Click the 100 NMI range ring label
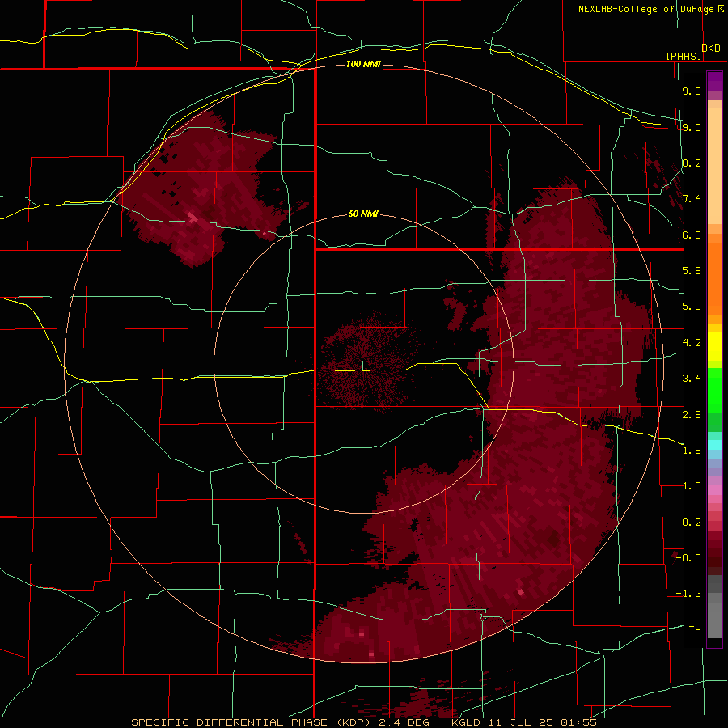This screenshot has width=728, height=728. coord(363,64)
